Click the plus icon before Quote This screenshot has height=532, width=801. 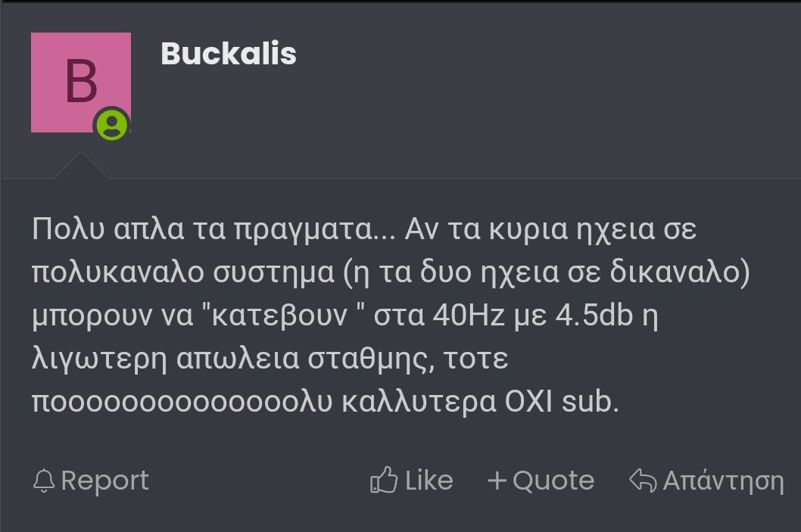coord(497,481)
